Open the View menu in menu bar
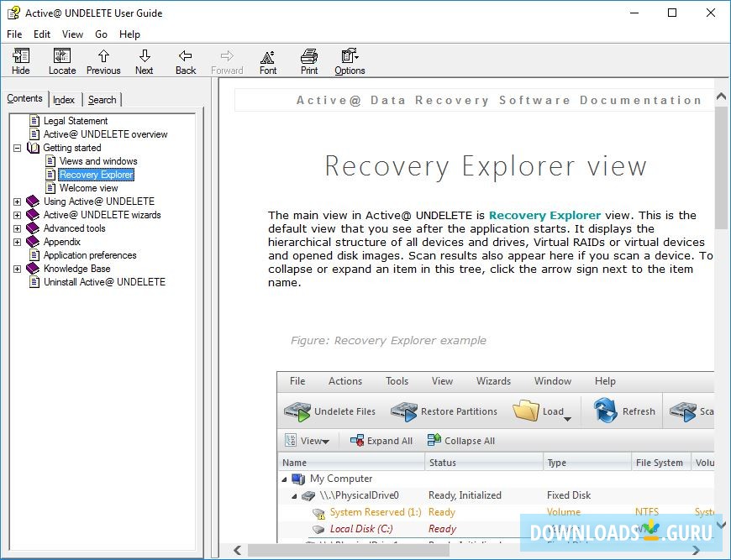 pyautogui.click(x=72, y=34)
